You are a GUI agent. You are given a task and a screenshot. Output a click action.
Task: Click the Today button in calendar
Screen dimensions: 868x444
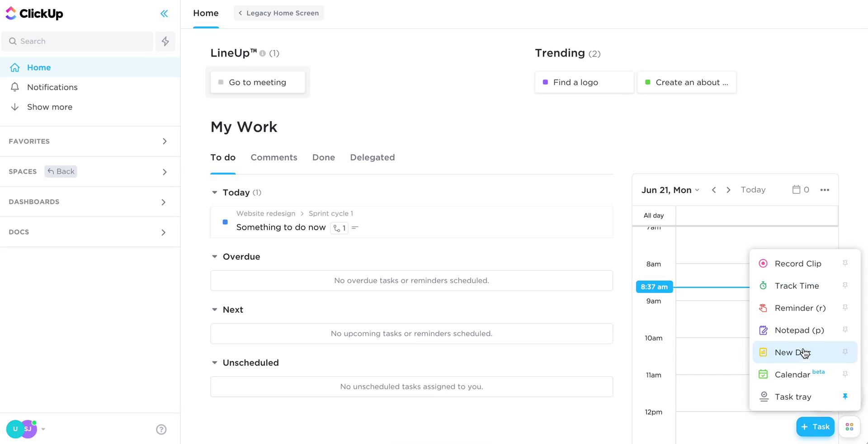pos(753,190)
